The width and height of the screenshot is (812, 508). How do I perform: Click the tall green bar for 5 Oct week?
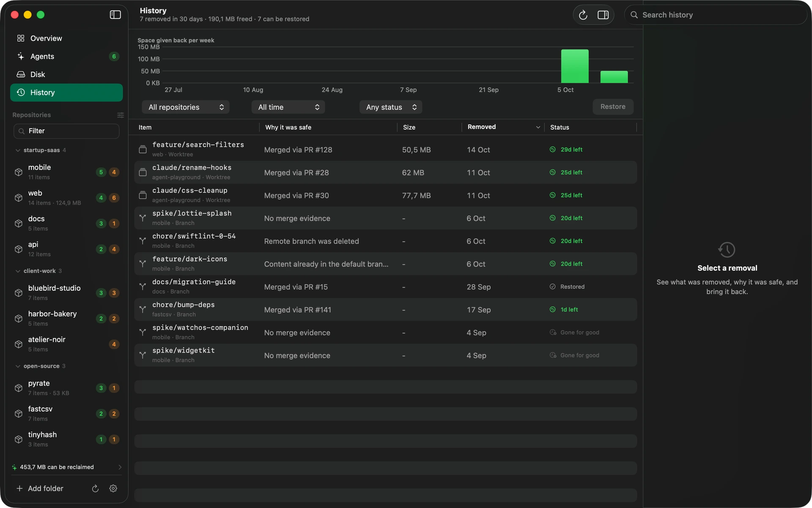(x=575, y=66)
